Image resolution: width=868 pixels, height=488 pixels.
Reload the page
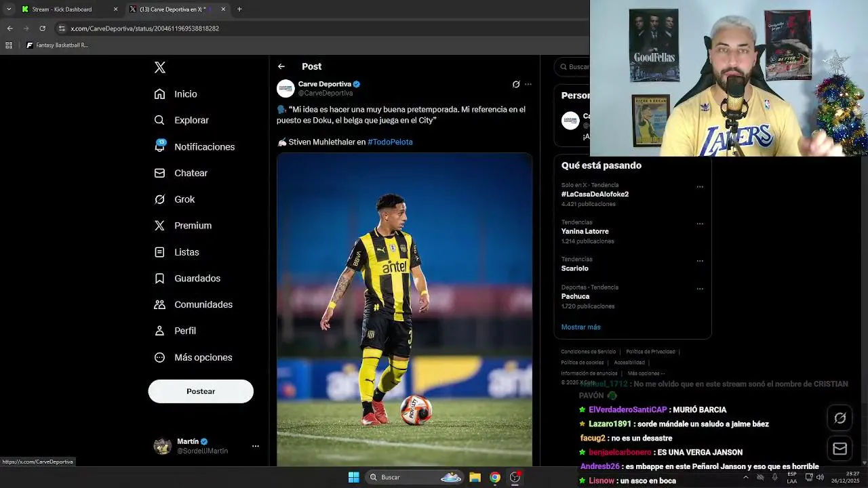(42, 28)
